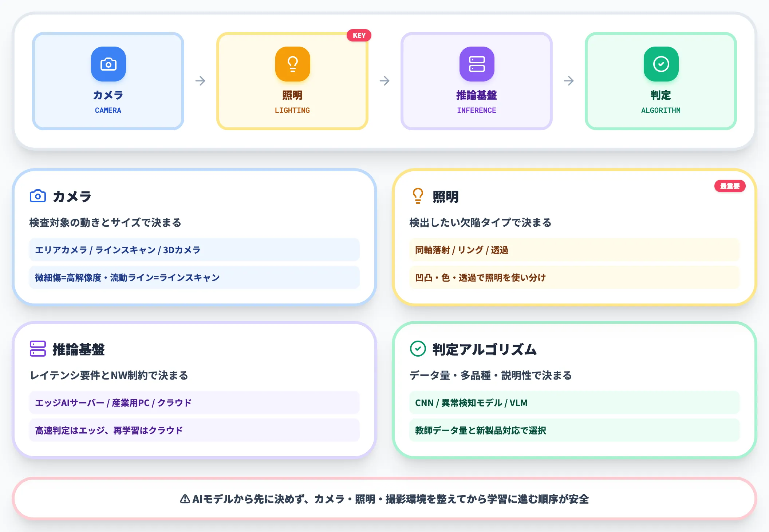The width and height of the screenshot is (769, 532).
Task: Click 検査対象の動きとサイズで決まる text
Action: coord(105,222)
